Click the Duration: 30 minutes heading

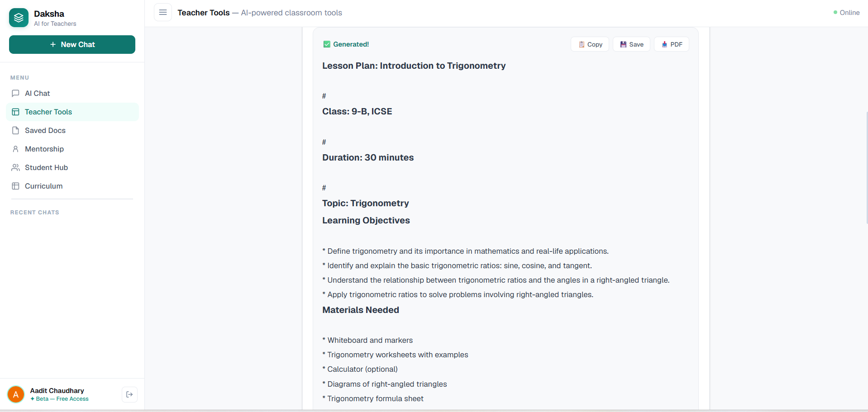(x=368, y=157)
